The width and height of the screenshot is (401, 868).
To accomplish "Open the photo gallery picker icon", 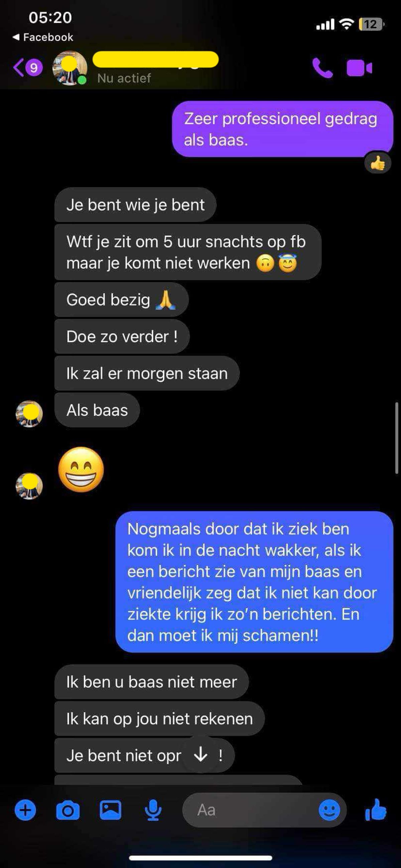I will [x=110, y=810].
